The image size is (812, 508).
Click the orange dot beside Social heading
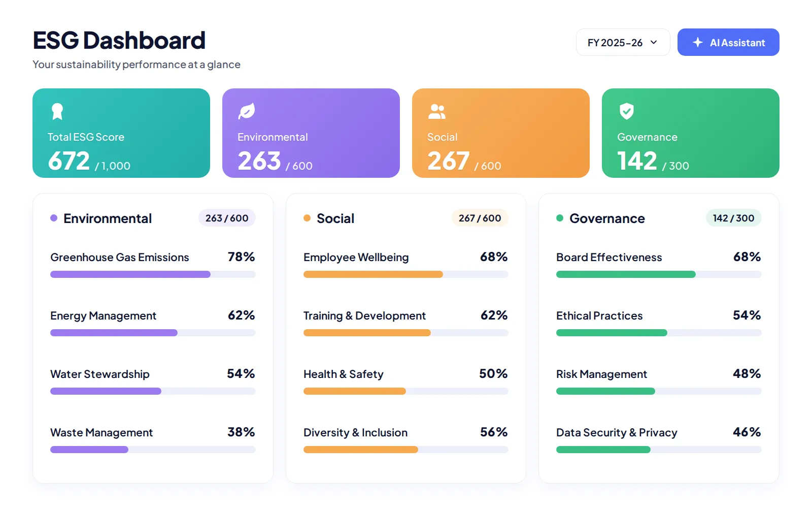point(307,218)
